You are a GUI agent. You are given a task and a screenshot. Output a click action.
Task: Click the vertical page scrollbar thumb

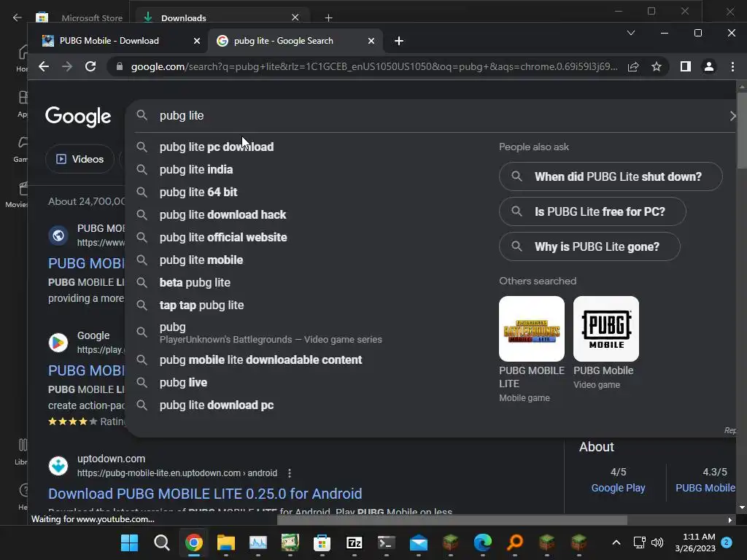[x=742, y=130]
